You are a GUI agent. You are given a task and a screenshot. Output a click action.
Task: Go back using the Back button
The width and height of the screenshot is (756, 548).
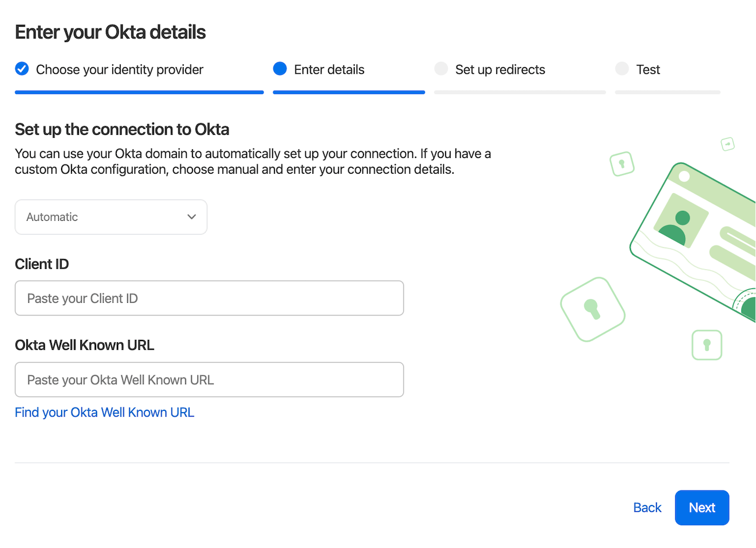coord(647,507)
